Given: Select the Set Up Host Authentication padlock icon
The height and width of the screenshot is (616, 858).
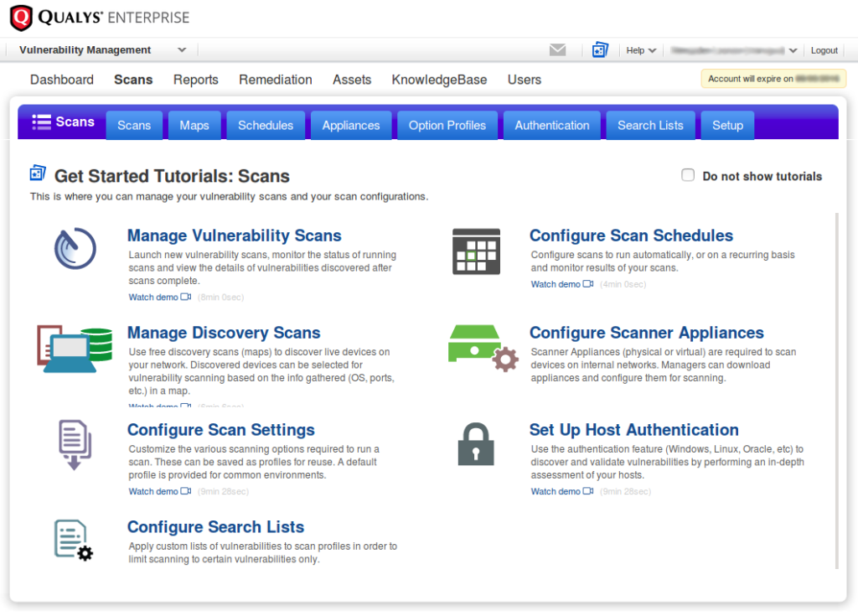Looking at the screenshot, I should (476, 444).
